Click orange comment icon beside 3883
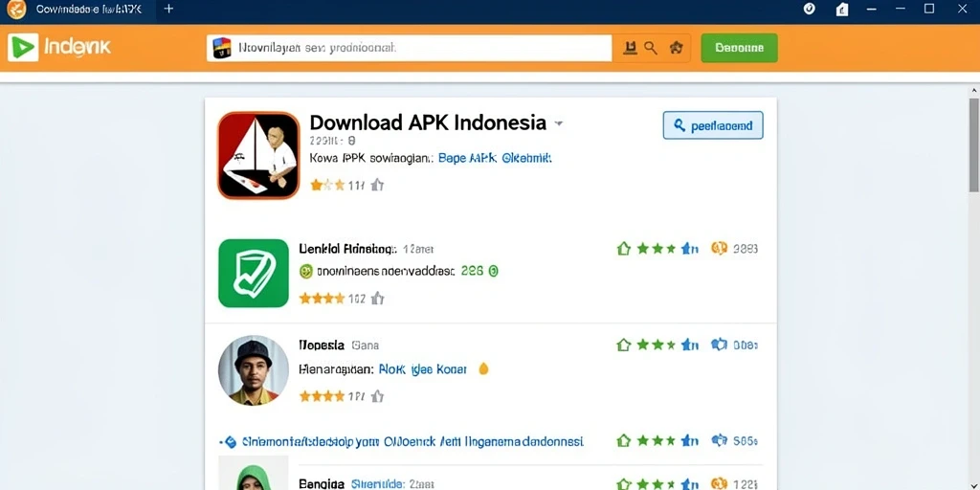The image size is (980, 490). click(x=720, y=249)
